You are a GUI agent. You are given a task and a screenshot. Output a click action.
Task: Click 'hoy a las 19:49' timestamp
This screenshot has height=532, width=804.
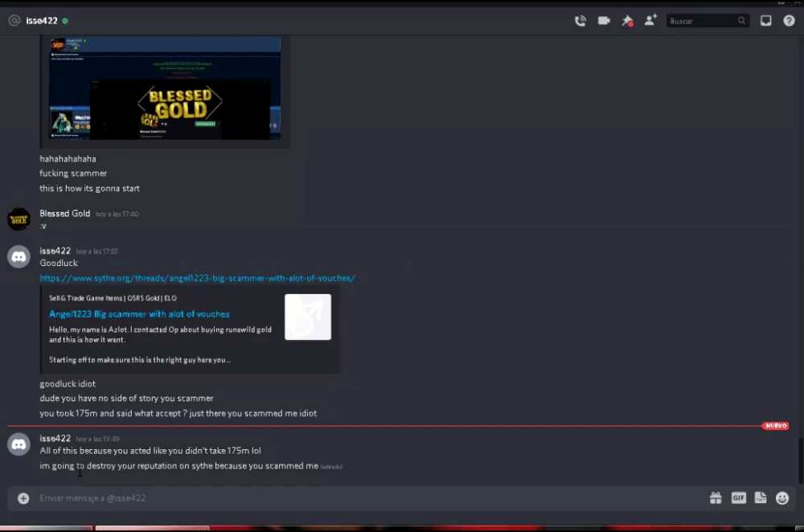[x=97, y=440]
